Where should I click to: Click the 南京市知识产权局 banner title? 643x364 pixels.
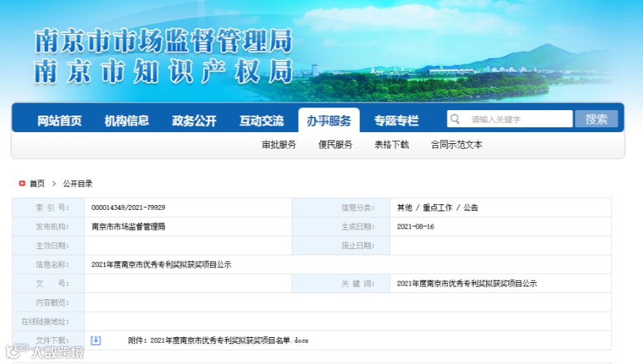[163, 71]
